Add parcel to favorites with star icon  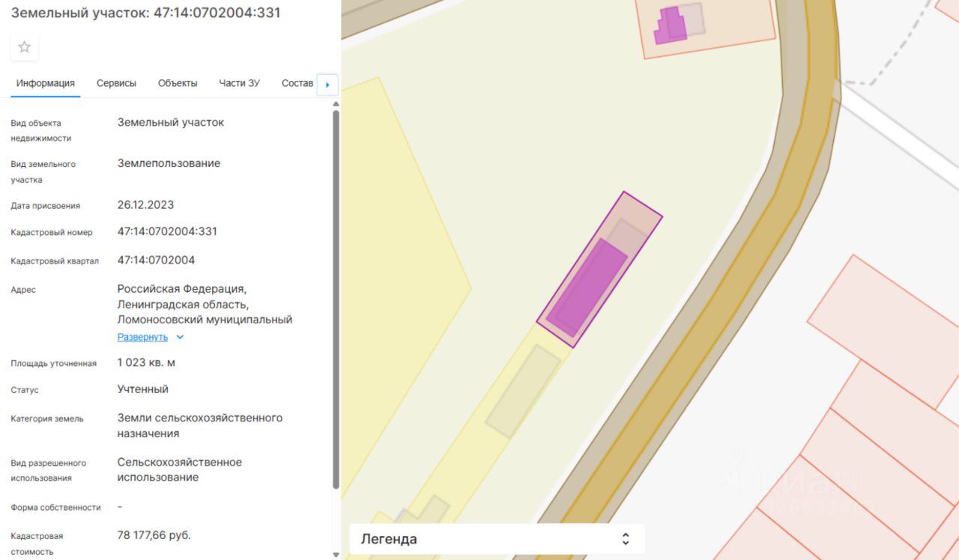24,47
